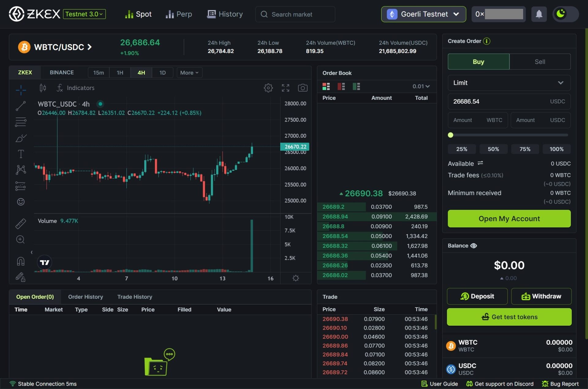The image size is (588, 389).
Task: Enable magnet mode on the chart
Action: pyautogui.click(x=21, y=260)
